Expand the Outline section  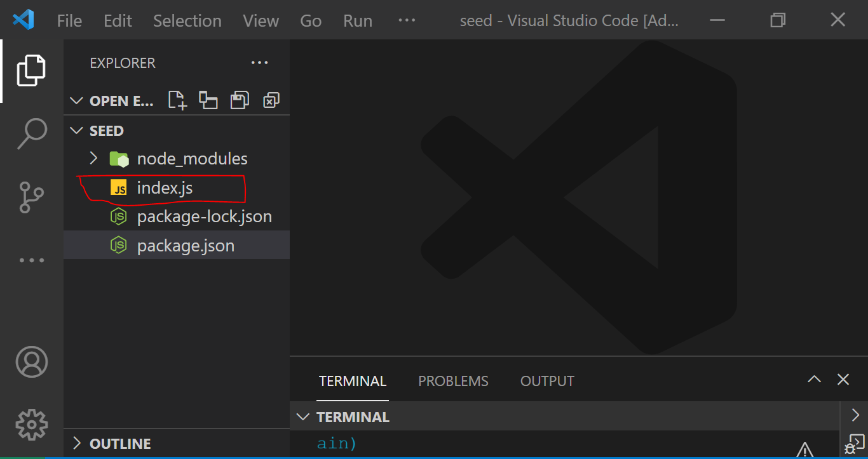click(x=120, y=444)
